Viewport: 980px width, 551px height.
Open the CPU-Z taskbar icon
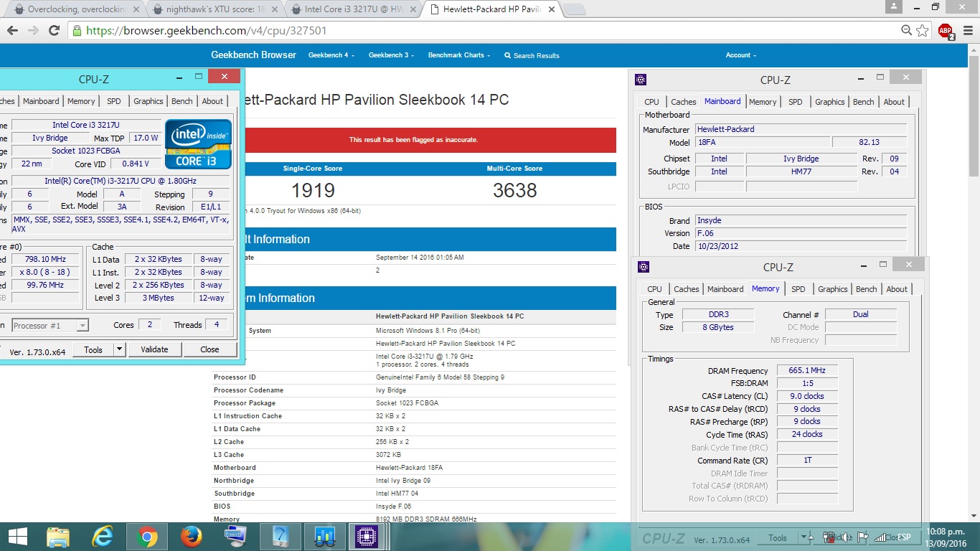pyautogui.click(x=367, y=537)
